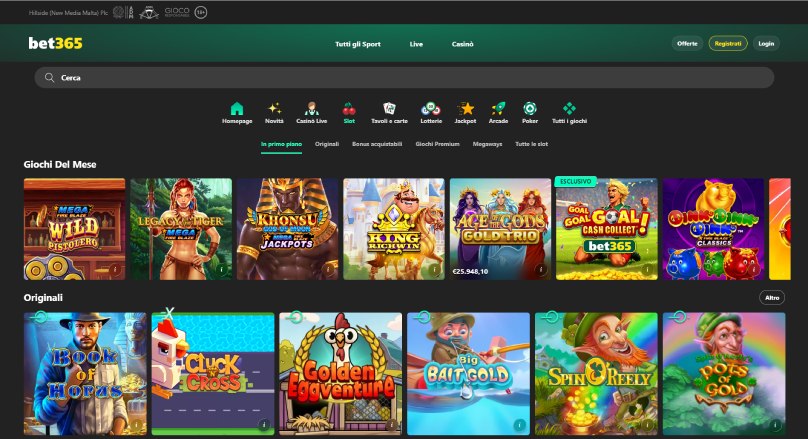
Task: Click the Giochi Del Mese heading
Action: click(x=60, y=164)
